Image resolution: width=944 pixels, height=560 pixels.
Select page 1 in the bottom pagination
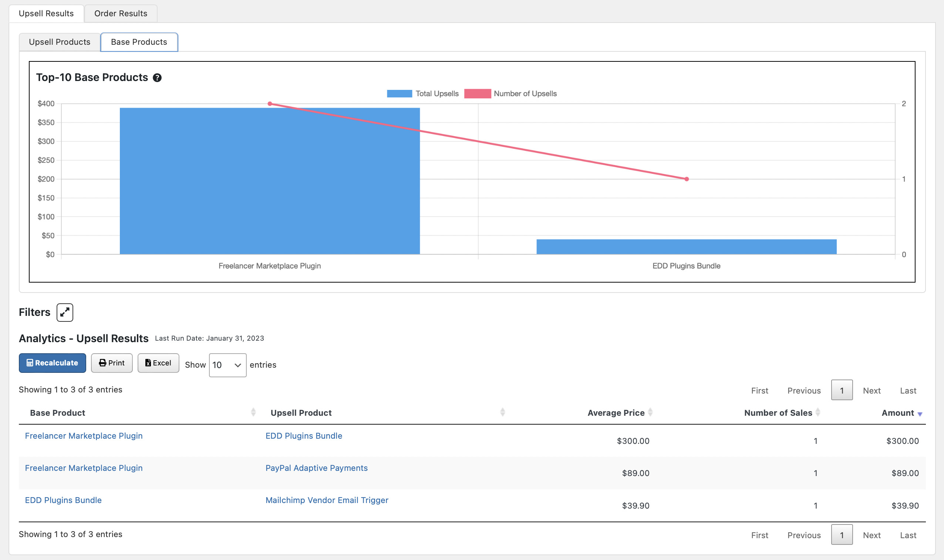(x=842, y=534)
